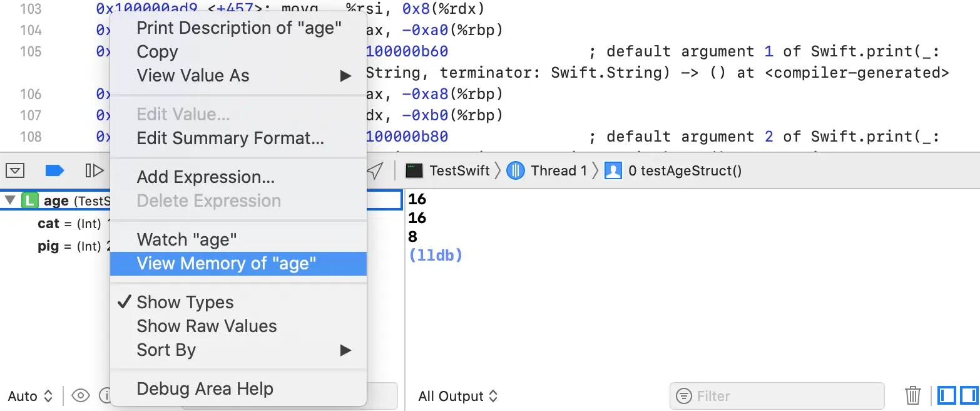Enable Show Raw Values

[x=238, y=326]
